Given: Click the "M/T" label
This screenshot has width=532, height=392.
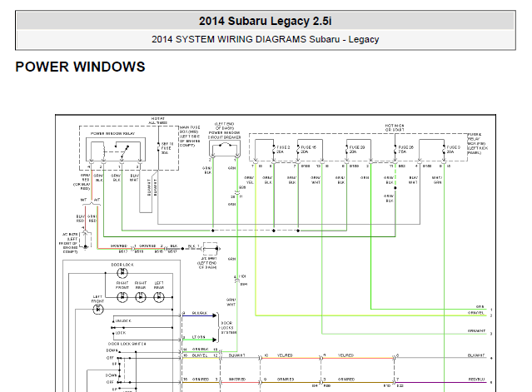Looking at the screenshot, I should click(84, 200).
